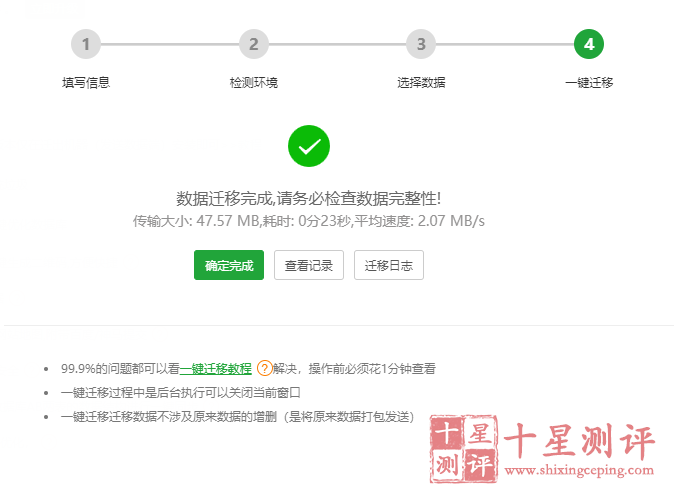Click the red 十星测评 seal logo

tap(463, 449)
